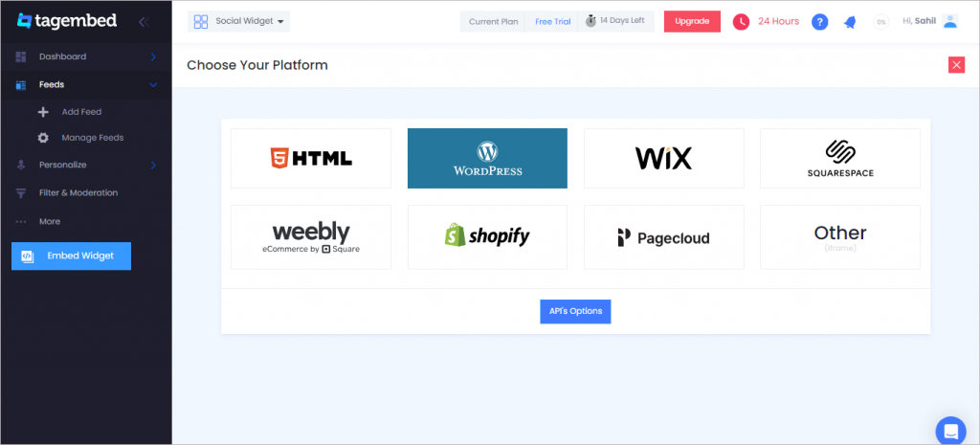Click the Add Feed plus icon
The width and height of the screenshot is (980, 445).
click(x=43, y=113)
